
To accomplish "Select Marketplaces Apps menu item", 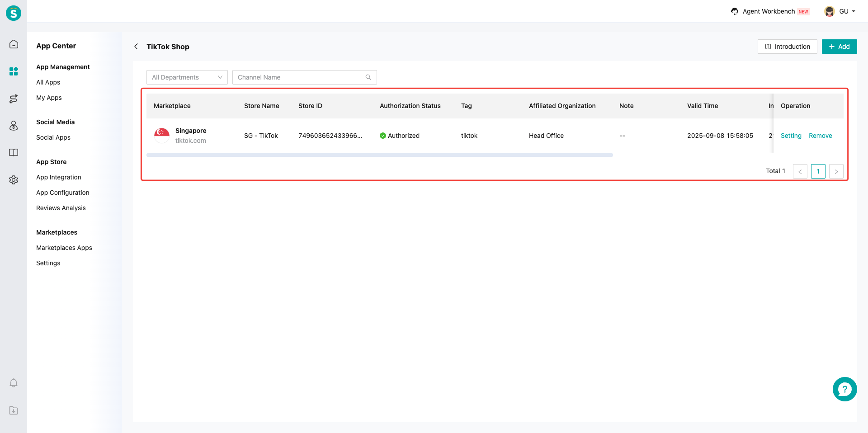I will [x=64, y=248].
